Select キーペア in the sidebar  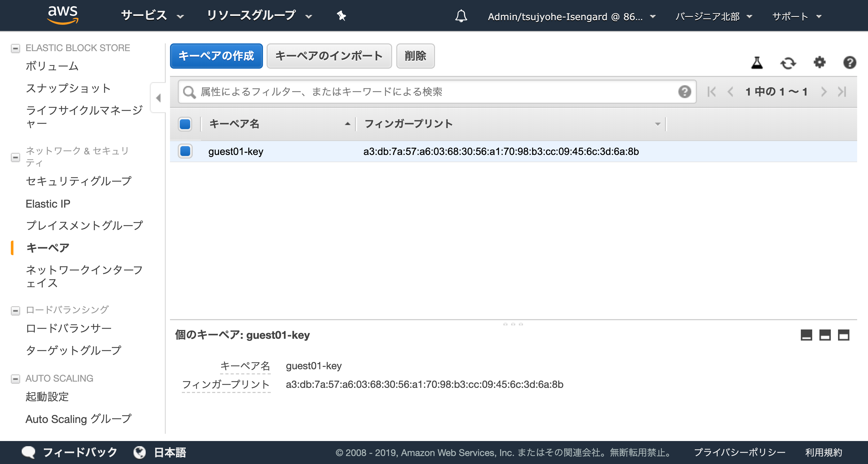48,248
